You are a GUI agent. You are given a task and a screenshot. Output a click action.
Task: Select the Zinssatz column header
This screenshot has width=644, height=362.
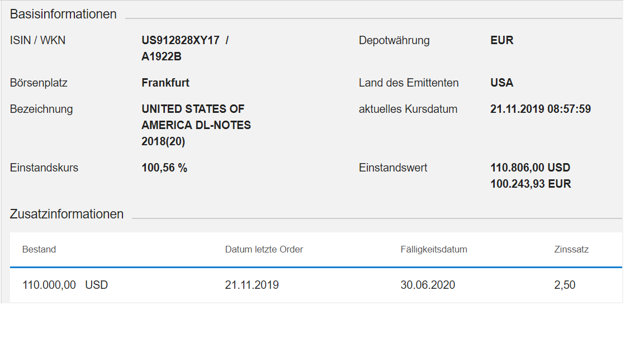pyautogui.click(x=571, y=250)
